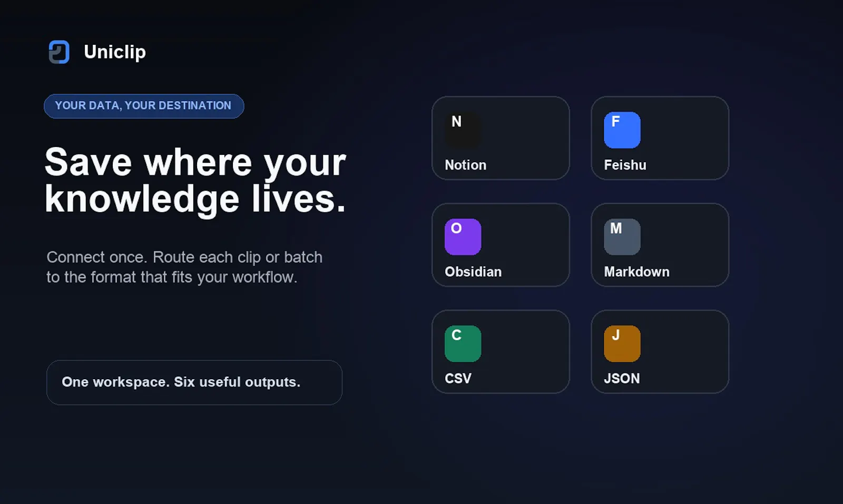Select the CSV label text
The height and width of the screenshot is (504, 843).
pos(458,379)
